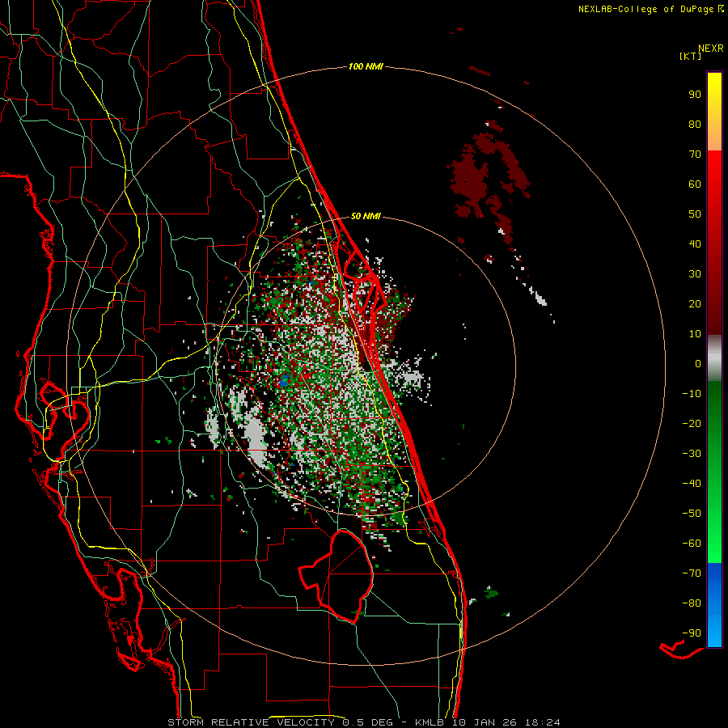Select the 70 value on velocity scale
This screenshot has height=728, width=728.
coord(695,154)
